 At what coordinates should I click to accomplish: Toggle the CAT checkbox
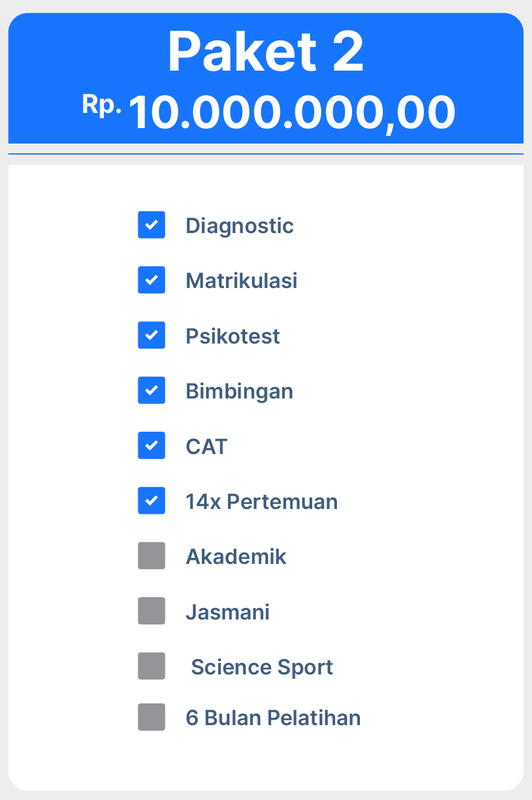coord(152,446)
